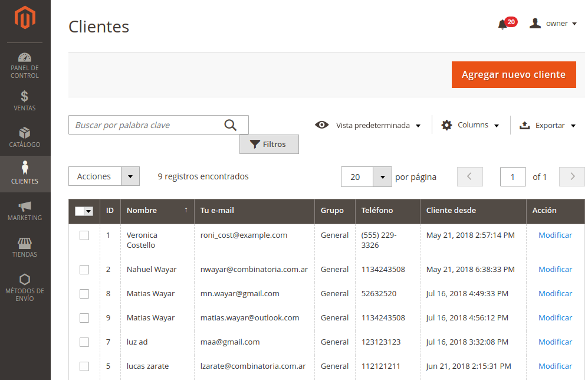Click the current page number field

point(513,176)
